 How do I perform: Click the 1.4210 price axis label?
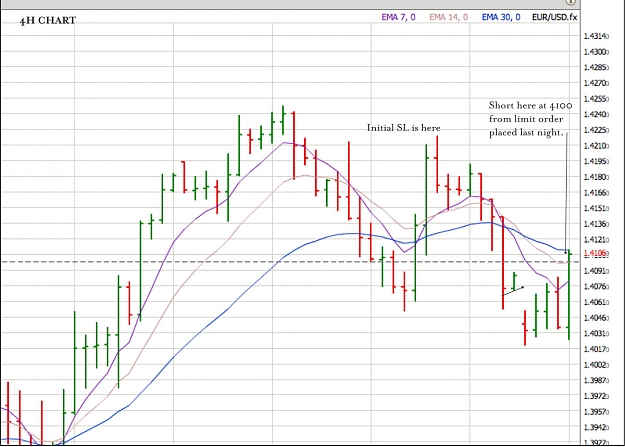[596, 146]
